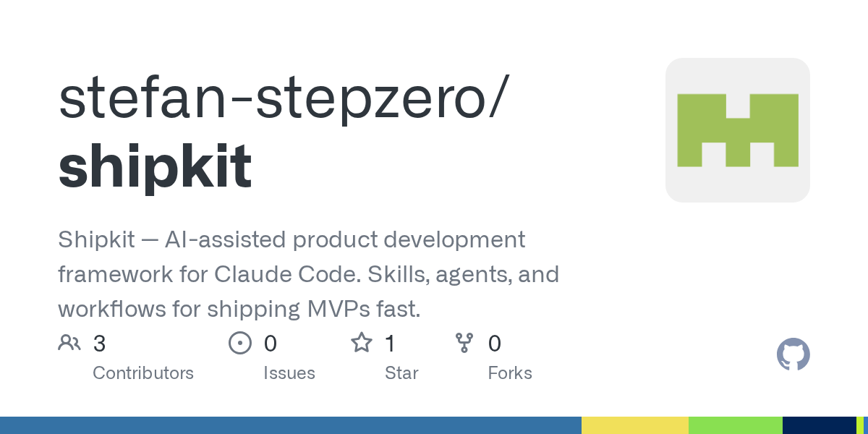Viewport: 868px width, 434px height.
Task: Open the shipkit repository title
Action: click(x=156, y=166)
